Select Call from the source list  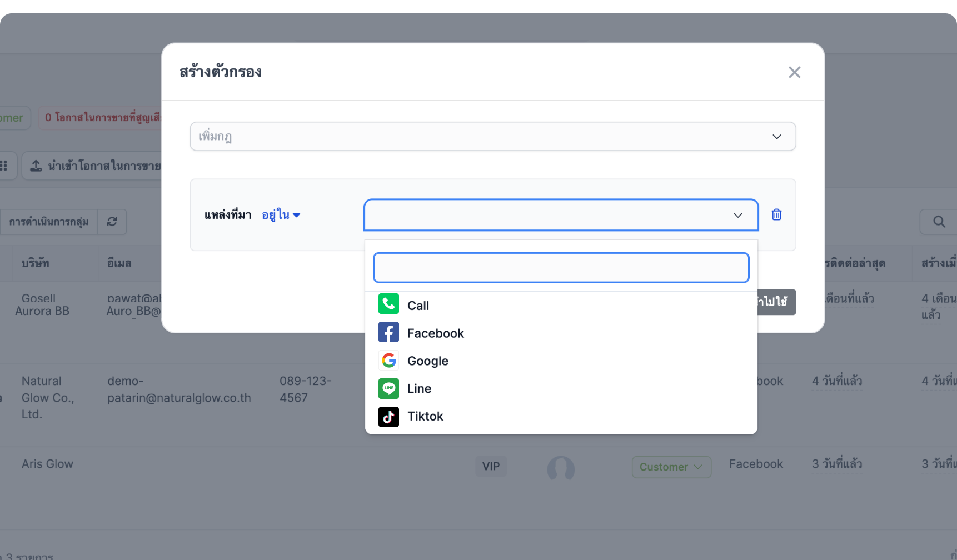(561, 305)
